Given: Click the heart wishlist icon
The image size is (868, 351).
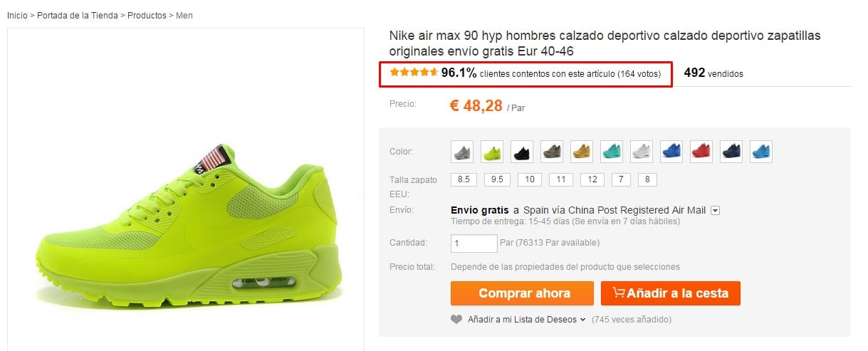Looking at the screenshot, I should point(456,320).
